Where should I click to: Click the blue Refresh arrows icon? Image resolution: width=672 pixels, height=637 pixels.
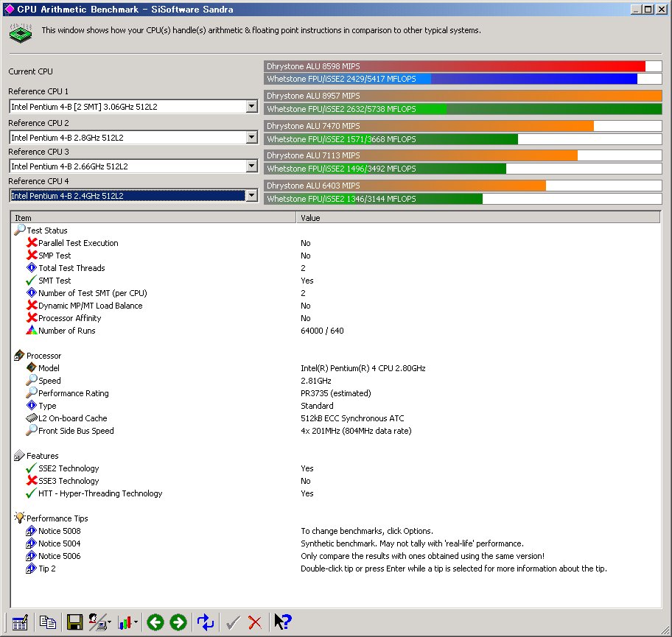click(x=206, y=622)
